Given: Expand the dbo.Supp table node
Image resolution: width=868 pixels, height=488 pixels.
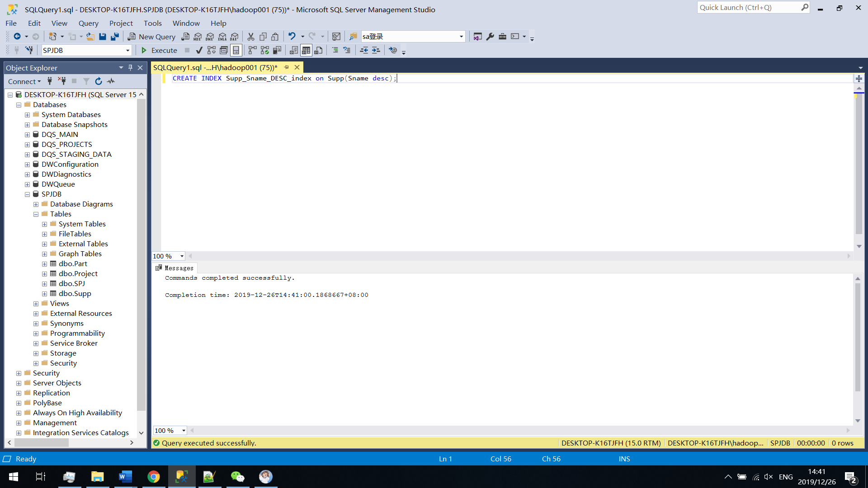Looking at the screenshot, I should point(44,294).
